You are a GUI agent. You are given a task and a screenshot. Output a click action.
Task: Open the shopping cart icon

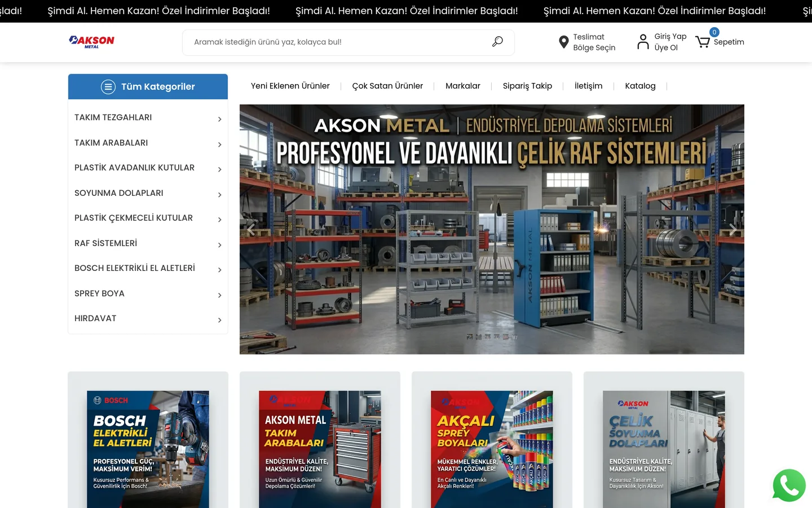coord(703,42)
